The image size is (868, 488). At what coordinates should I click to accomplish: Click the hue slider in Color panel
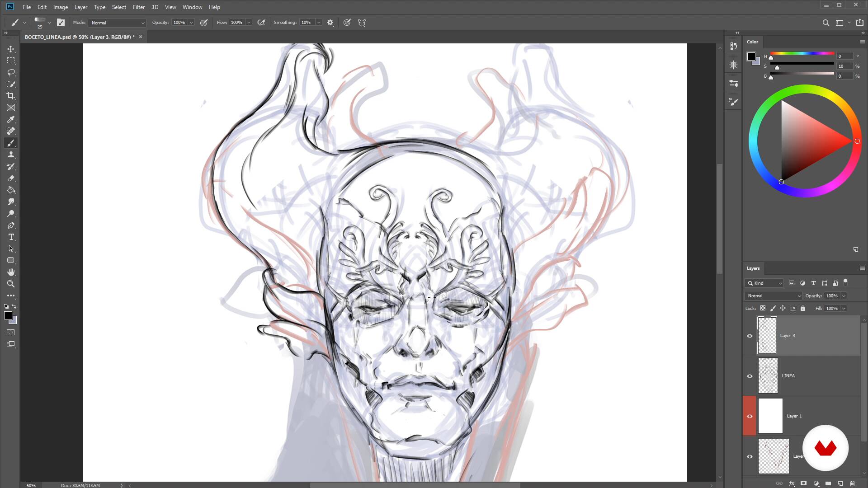click(802, 54)
